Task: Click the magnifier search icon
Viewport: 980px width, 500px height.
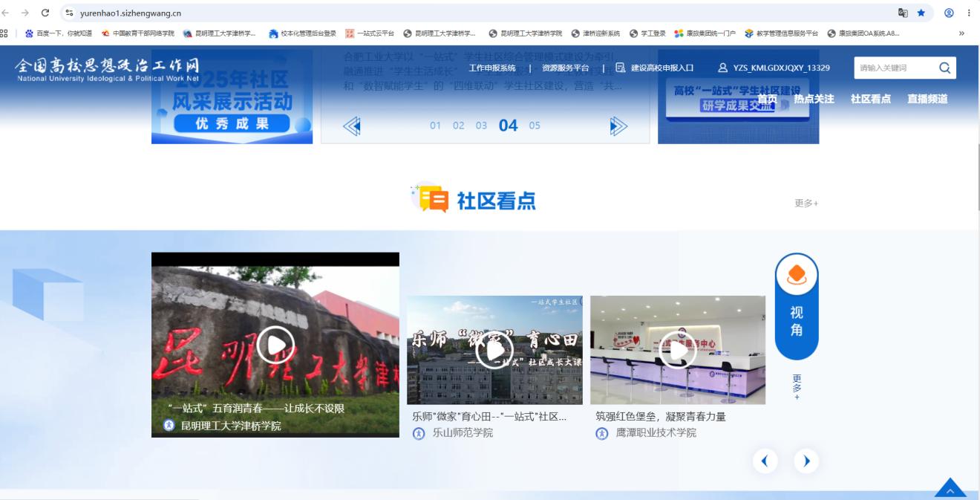Action: coord(944,68)
